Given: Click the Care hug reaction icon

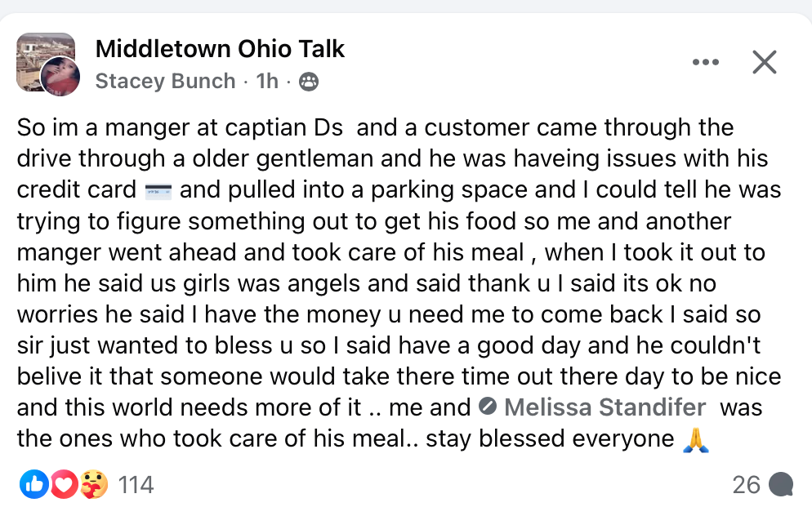Looking at the screenshot, I should coord(93,484).
